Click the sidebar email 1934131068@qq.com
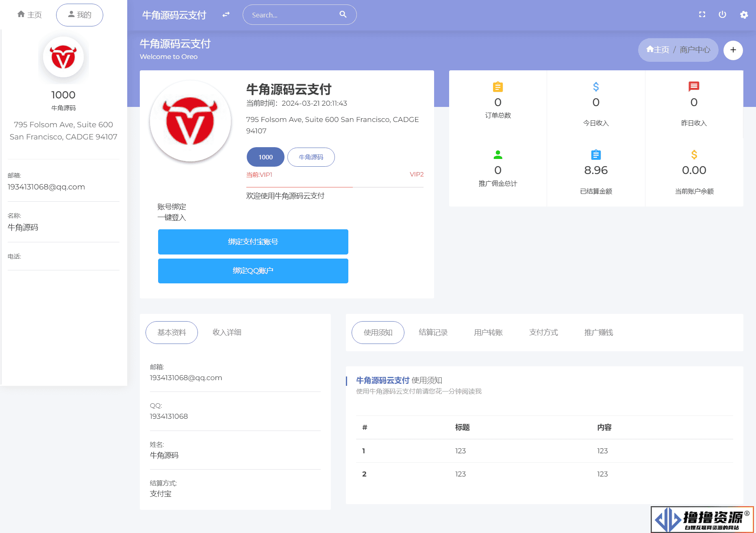The width and height of the screenshot is (756, 533). pyautogui.click(x=46, y=187)
